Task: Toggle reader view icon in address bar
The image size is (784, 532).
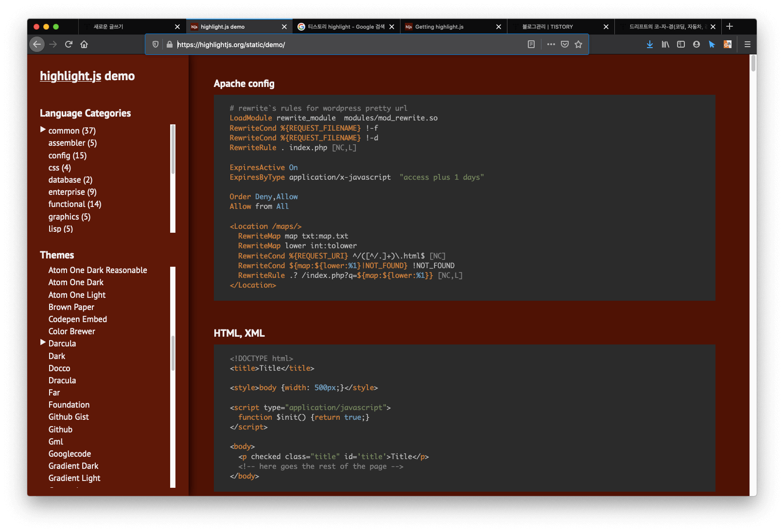Action: (x=531, y=44)
